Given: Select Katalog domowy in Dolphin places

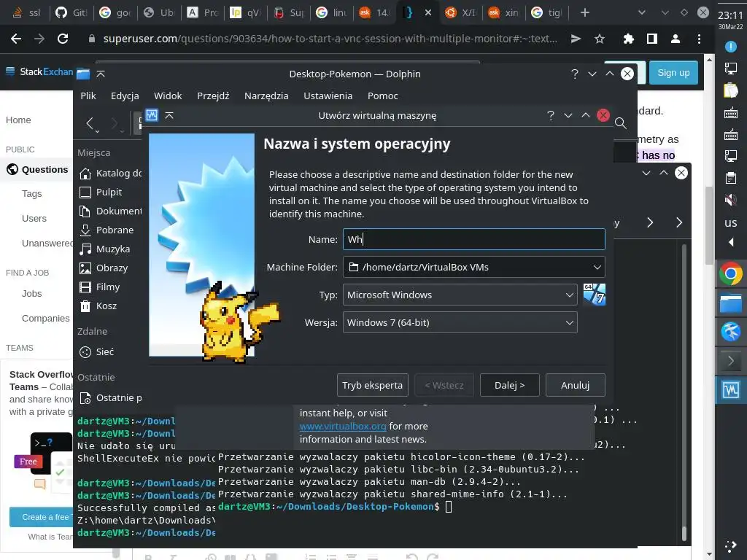Looking at the screenshot, I should tap(111, 174).
